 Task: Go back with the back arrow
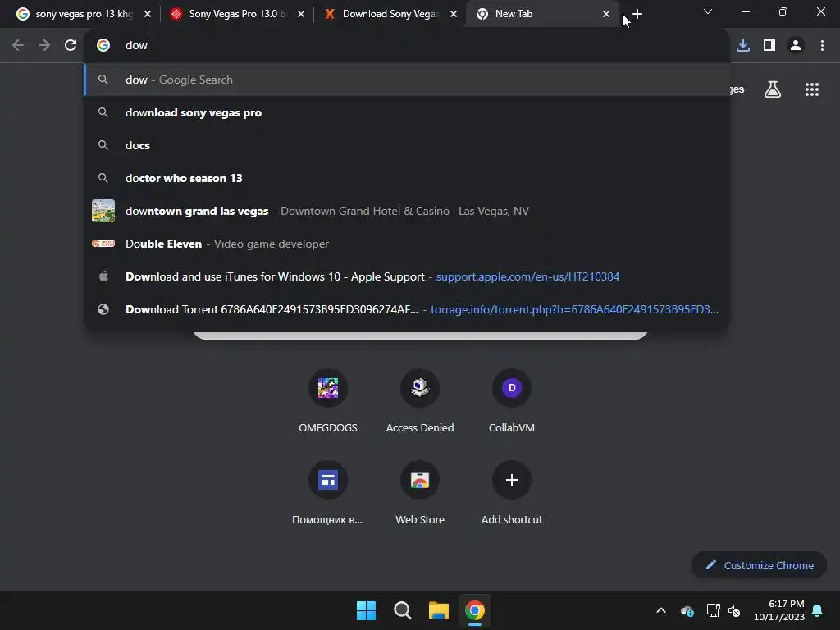[18, 45]
